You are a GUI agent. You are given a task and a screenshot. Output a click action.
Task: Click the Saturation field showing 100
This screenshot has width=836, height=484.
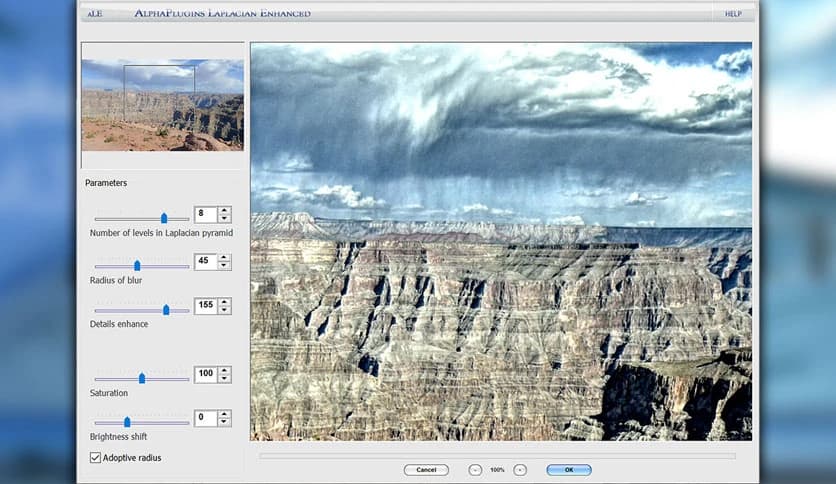pos(206,374)
